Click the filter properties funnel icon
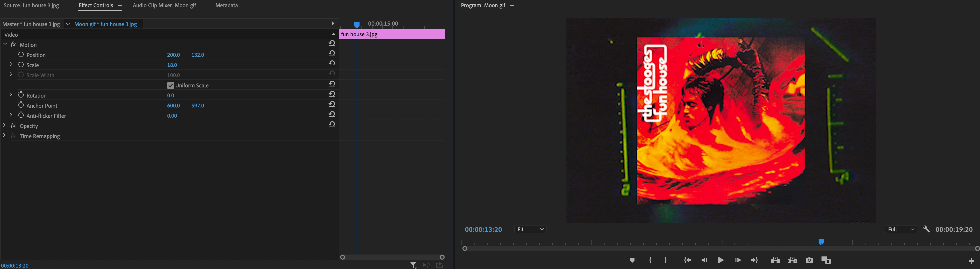 tap(413, 265)
